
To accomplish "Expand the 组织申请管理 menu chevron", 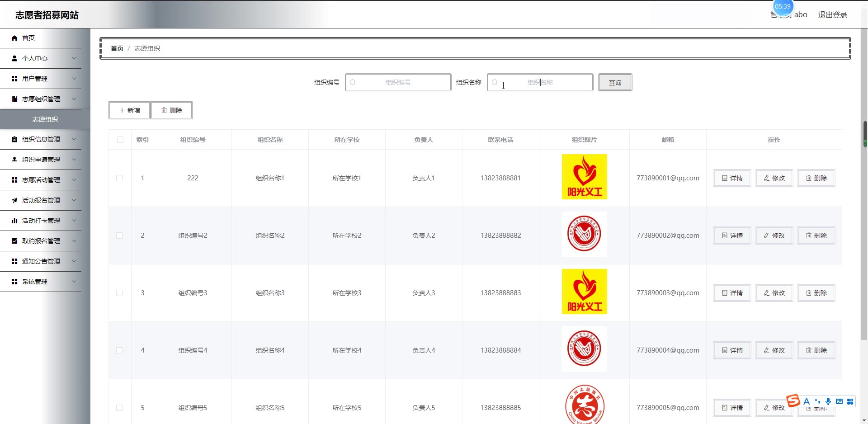I will 74,160.
